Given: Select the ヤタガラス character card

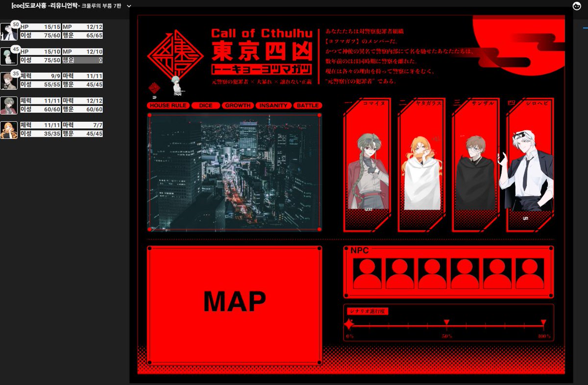Looking at the screenshot, I should (x=421, y=166).
